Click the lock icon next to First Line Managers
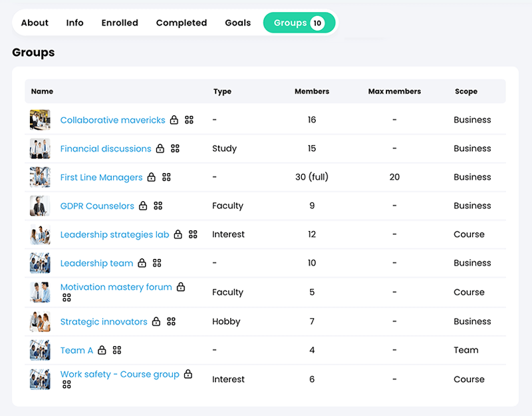Viewport: 532px width, 416px height. (x=151, y=177)
